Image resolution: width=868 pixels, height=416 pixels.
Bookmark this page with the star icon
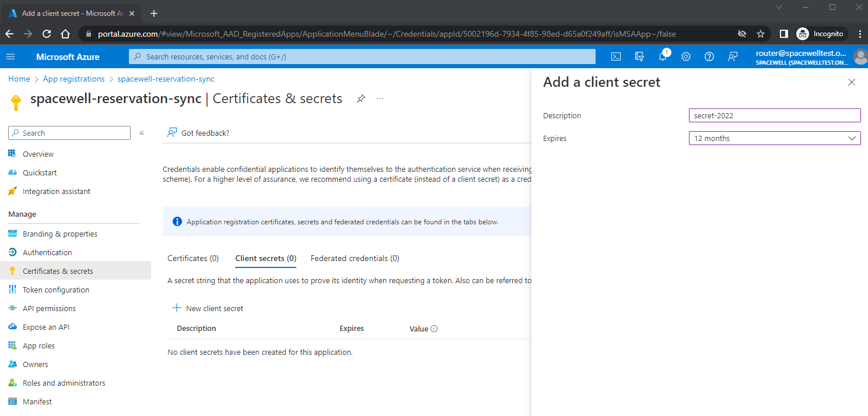pyautogui.click(x=761, y=34)
